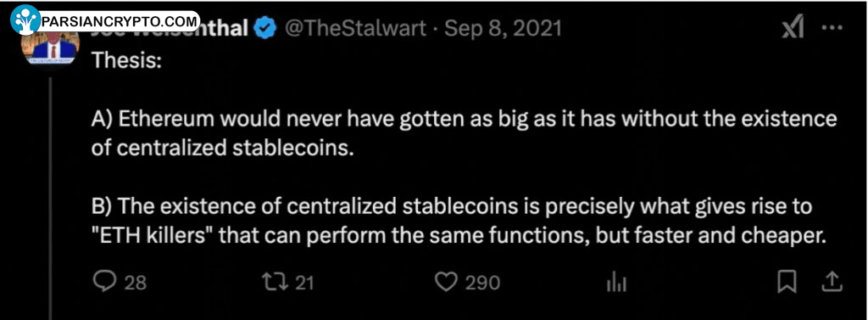Click the blue verified badge

[264, 28]
